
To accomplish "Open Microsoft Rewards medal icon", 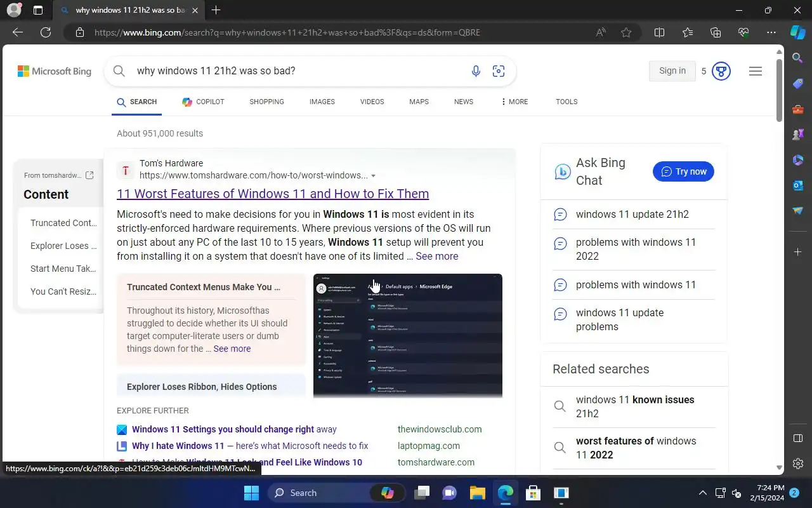I will pos(721,71).
